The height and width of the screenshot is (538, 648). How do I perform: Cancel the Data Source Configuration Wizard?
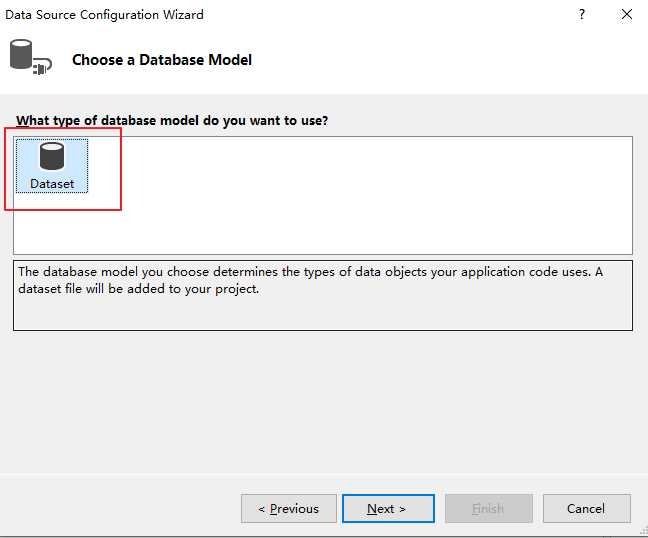586,508
